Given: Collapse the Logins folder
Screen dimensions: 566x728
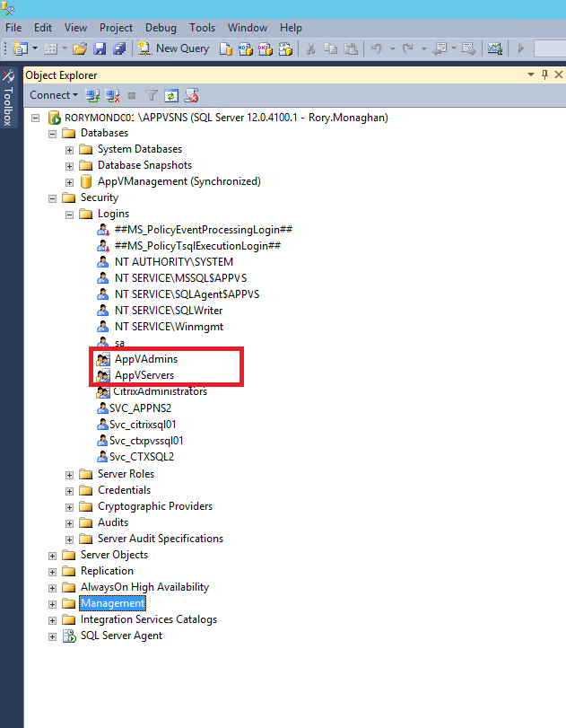Looking at the screenshot, I should pos(69,215).
